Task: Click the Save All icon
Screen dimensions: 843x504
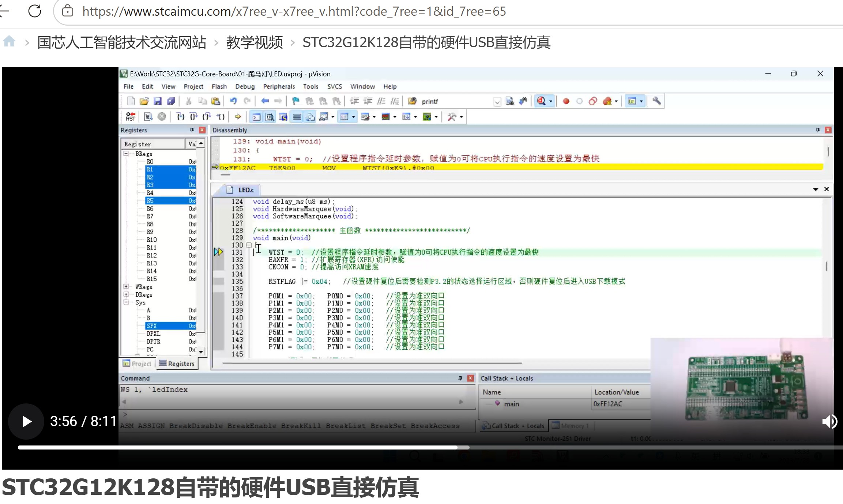Action: tap(171, 101)
